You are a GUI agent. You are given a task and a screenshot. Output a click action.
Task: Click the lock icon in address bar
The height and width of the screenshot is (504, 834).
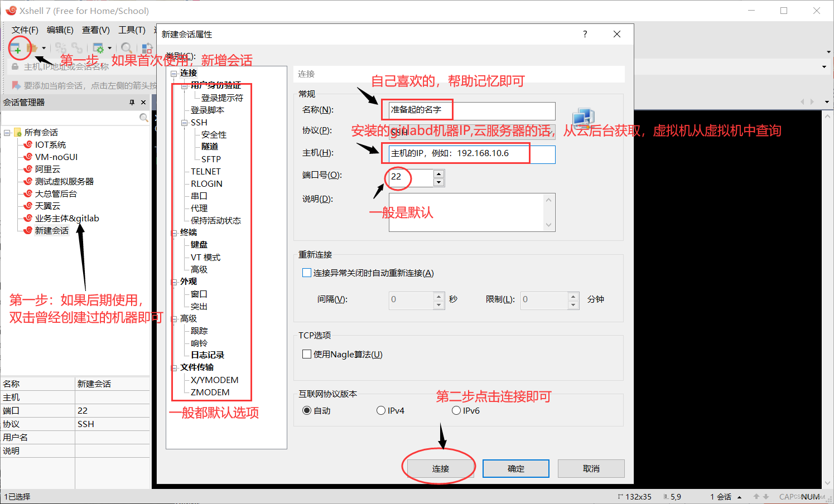(x=15, y=66)
